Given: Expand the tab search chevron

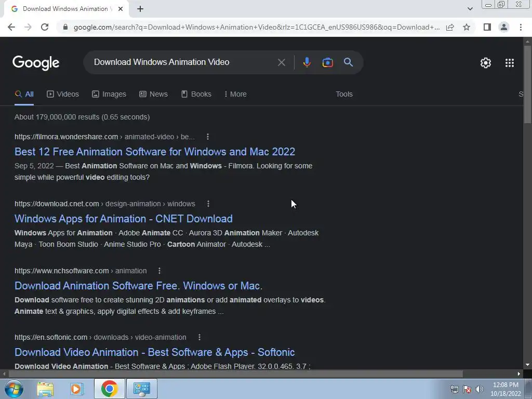Looking at the screenshot, I should coord(470,9).
